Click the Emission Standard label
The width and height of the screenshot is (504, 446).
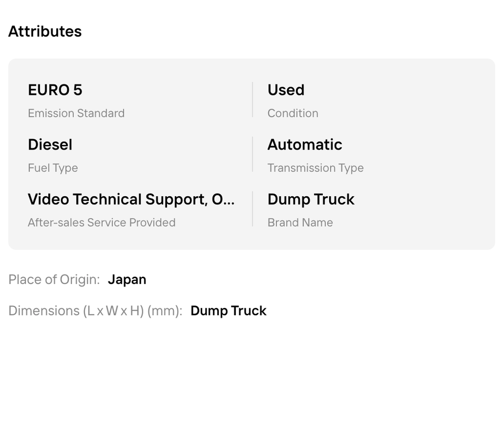(x=76, y=113)
